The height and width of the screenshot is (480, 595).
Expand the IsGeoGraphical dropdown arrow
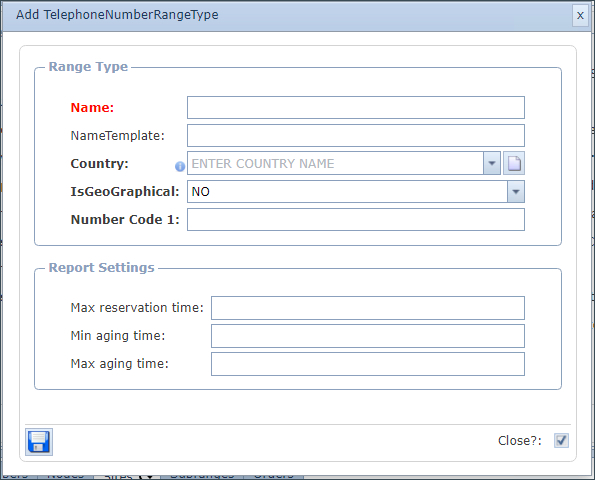(x=516, y=192)
